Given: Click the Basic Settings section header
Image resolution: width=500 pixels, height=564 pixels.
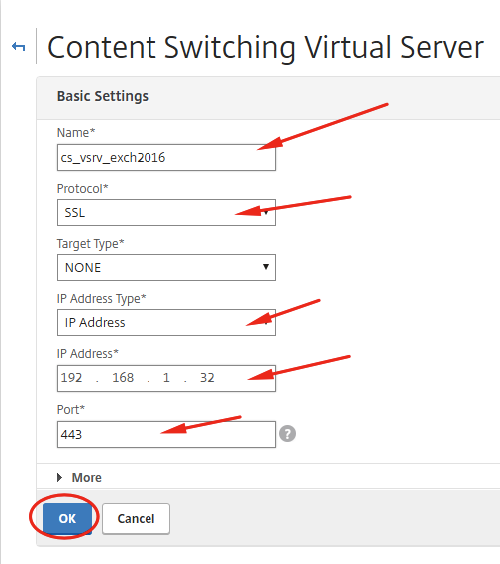Looking at the screenshot, I should pos(103,96).
